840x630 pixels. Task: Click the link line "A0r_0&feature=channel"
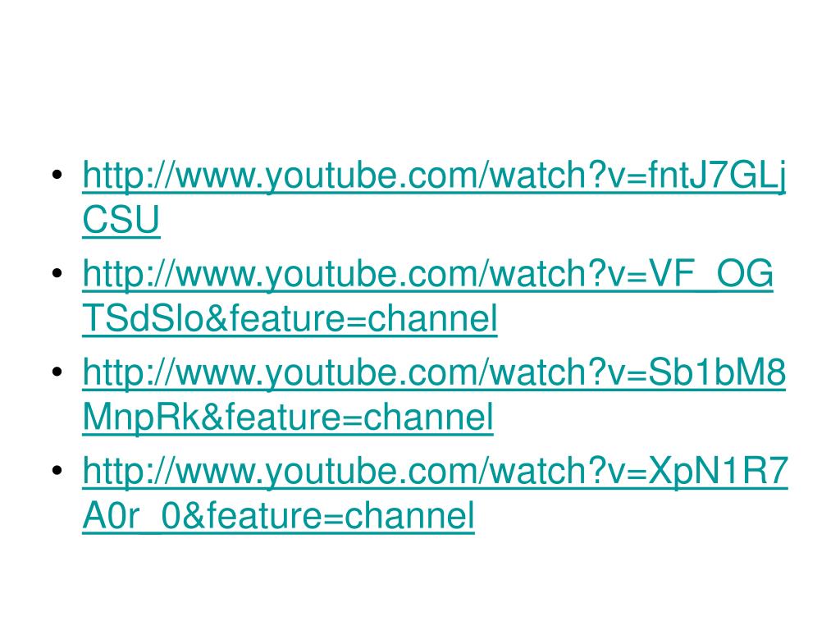coord(279,516)
